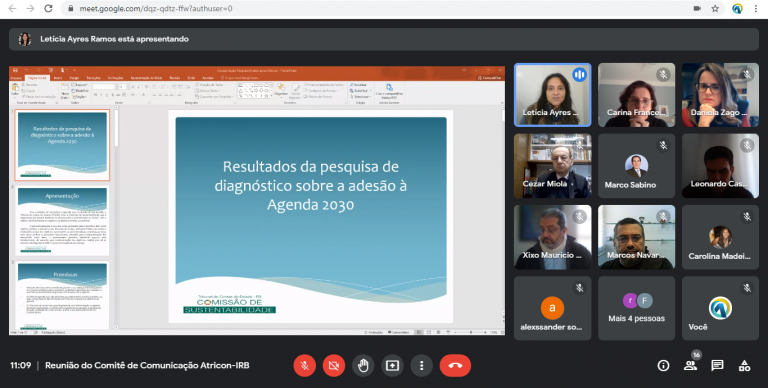The width and height of the screenshot is (768, 388).
Task: Reload the page in the browser
Action: coord(48,8)
